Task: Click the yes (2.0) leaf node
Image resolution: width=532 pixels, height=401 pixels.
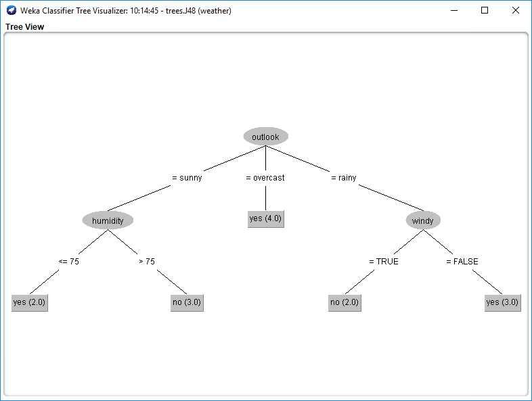Action: pyautogui.click(x=29, y=302)
